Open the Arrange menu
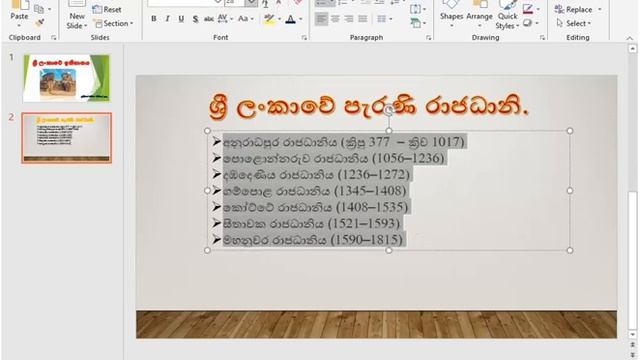 [x=479, y=15]
